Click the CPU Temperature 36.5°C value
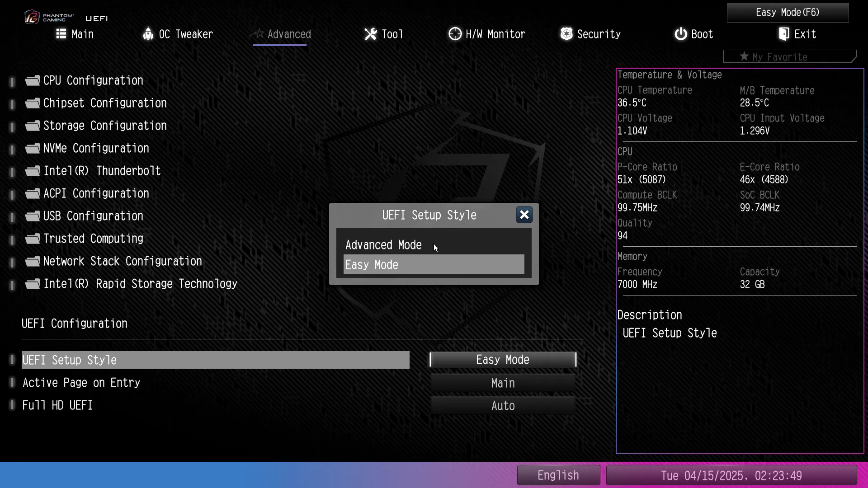Screen dimensions: 868x488 tap(632, 103)
